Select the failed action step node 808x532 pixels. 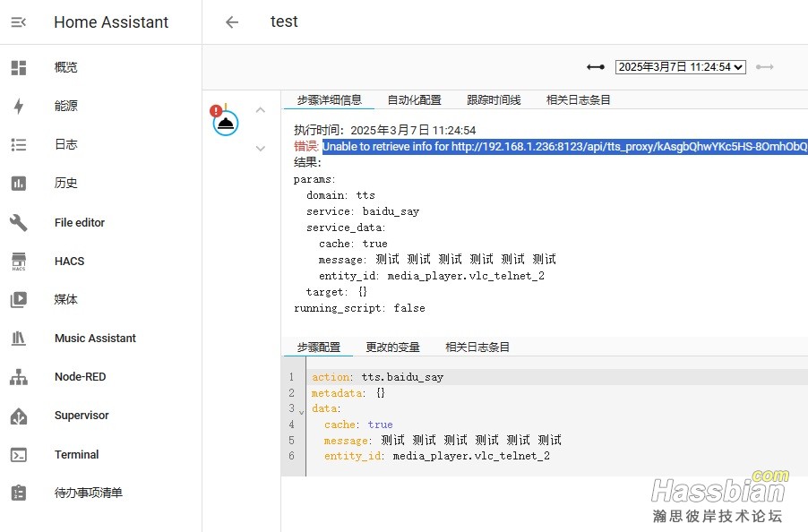(x=226, y=123)
